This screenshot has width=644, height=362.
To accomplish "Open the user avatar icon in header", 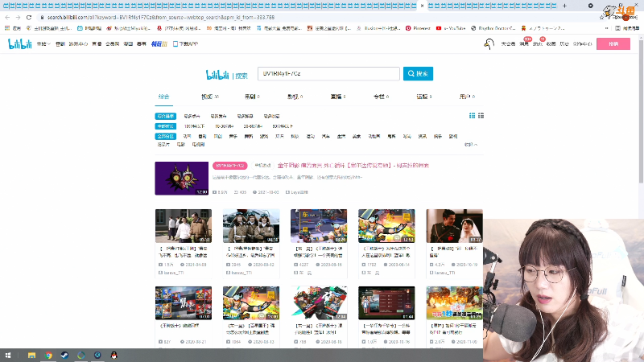I will click(x=489, y=44).
